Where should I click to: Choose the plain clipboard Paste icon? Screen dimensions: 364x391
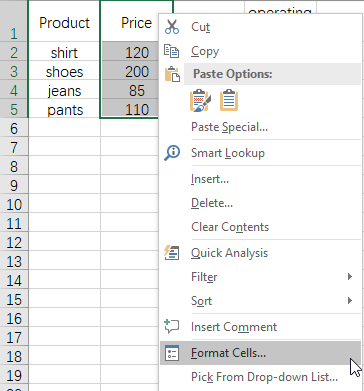(x=229, y=100)
